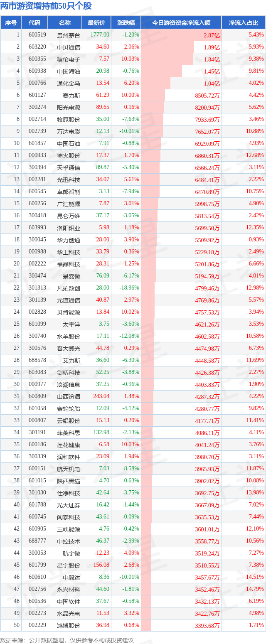Select the stock name 万达电影
The width and height of the screenshot is (266, 644).
(x=69, y=131)
